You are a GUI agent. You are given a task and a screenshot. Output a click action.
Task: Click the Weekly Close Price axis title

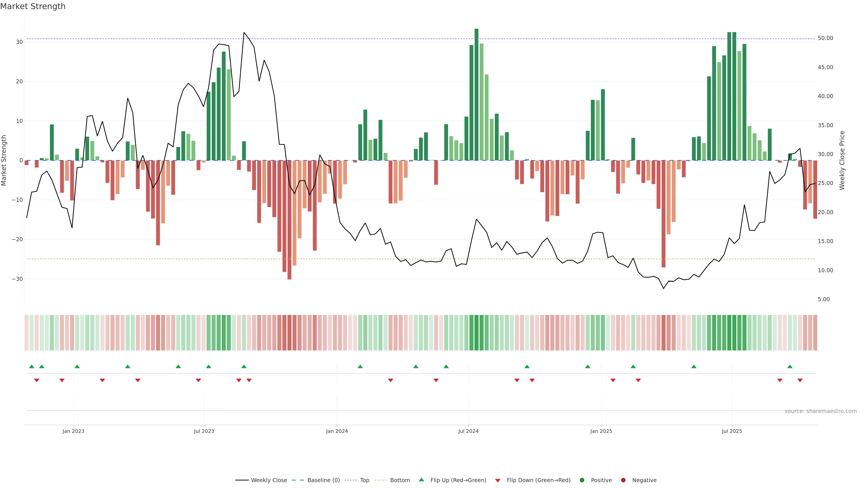click(842, 160)
